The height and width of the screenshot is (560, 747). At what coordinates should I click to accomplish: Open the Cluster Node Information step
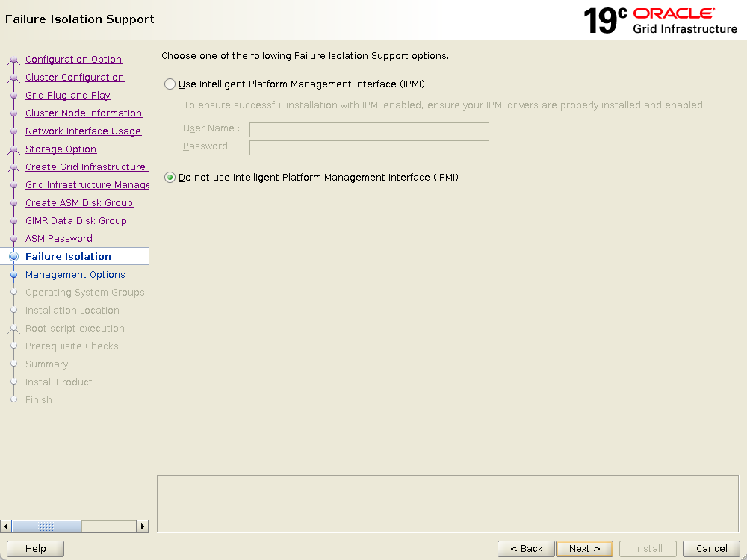click(x=83, y=113)
